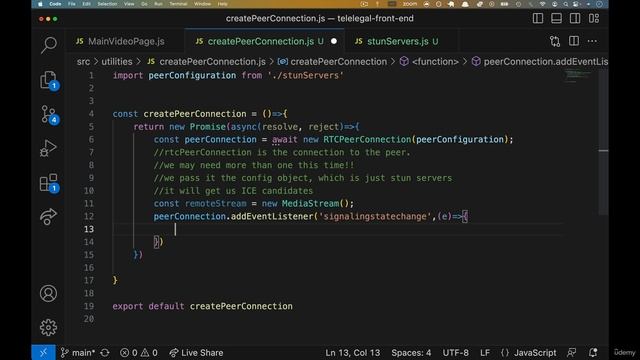Split the editor to the right

574,41
